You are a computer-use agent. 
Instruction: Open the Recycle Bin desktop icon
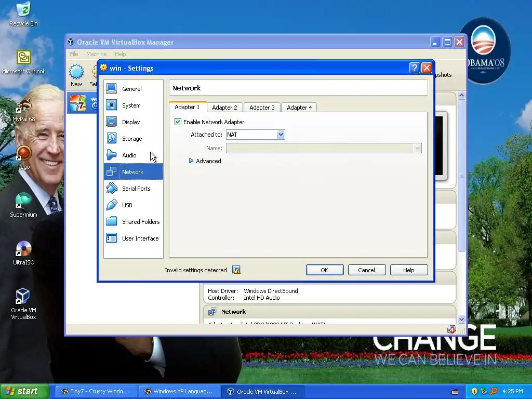pos(23,14)
